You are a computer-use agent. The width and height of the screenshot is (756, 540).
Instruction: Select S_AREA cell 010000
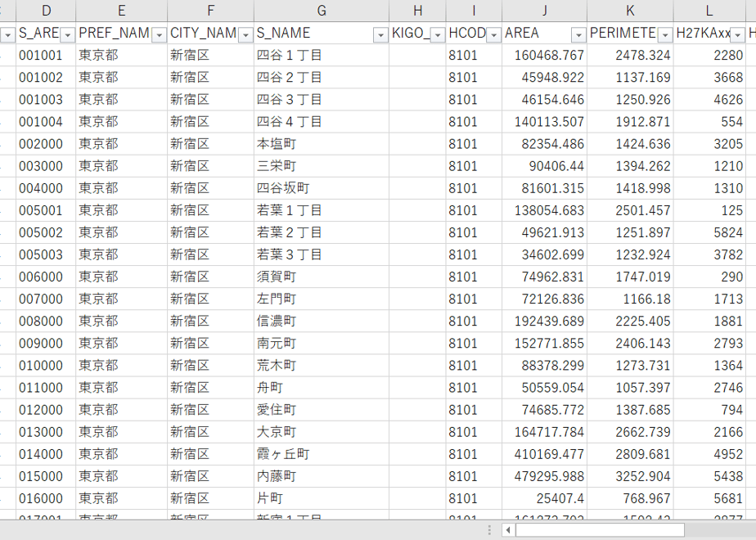point(46,366)
